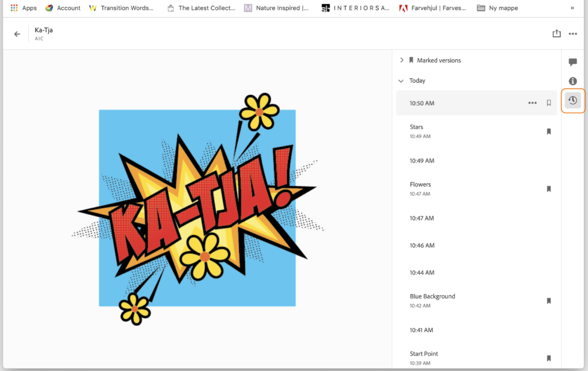Toggle the version history clock icon
This screenshot has width=588, height=371.
click(572, 101)
